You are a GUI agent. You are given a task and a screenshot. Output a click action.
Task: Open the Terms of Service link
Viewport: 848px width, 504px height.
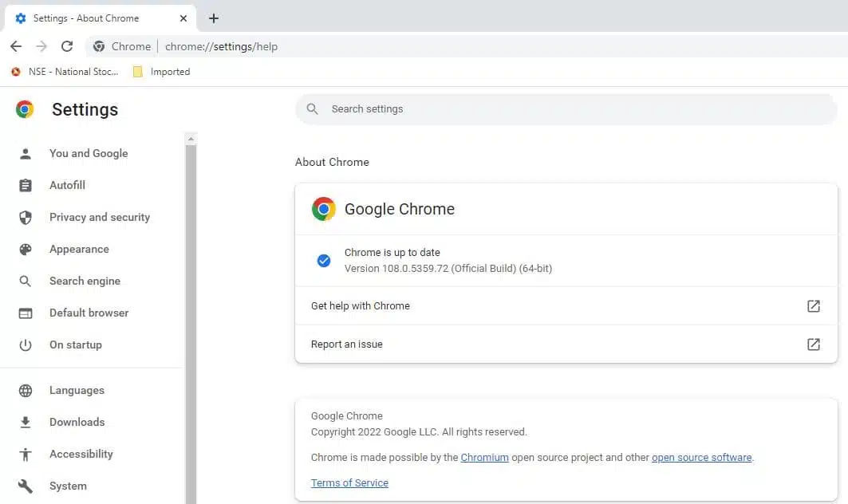(x=349, y=483)
